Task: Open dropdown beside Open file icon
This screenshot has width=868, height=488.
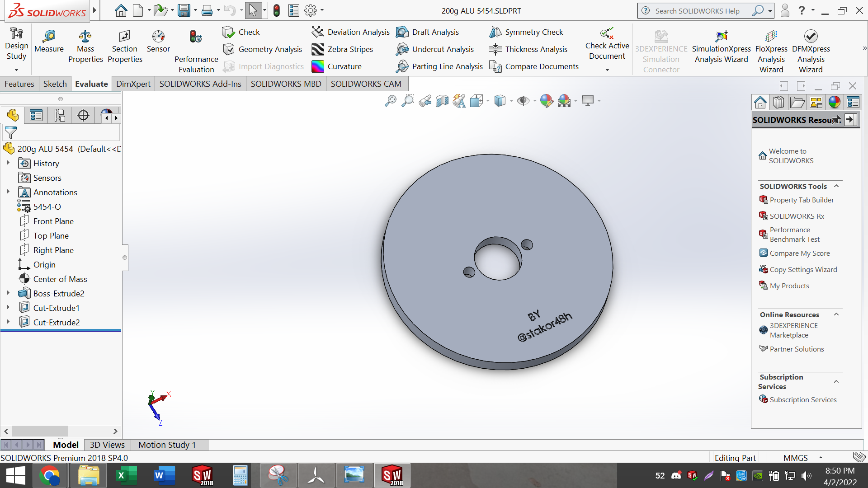Action: tap(172, 10)
